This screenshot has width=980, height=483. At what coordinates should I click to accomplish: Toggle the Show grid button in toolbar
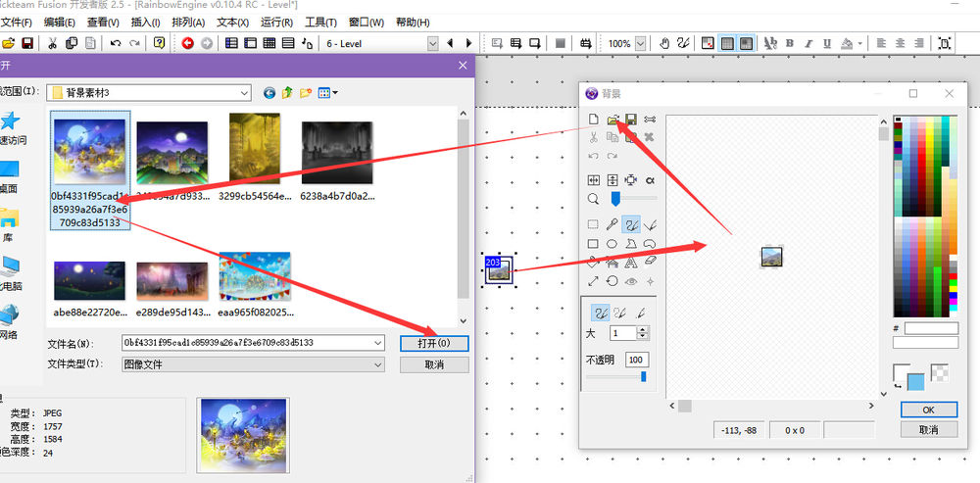pos(727,43)
